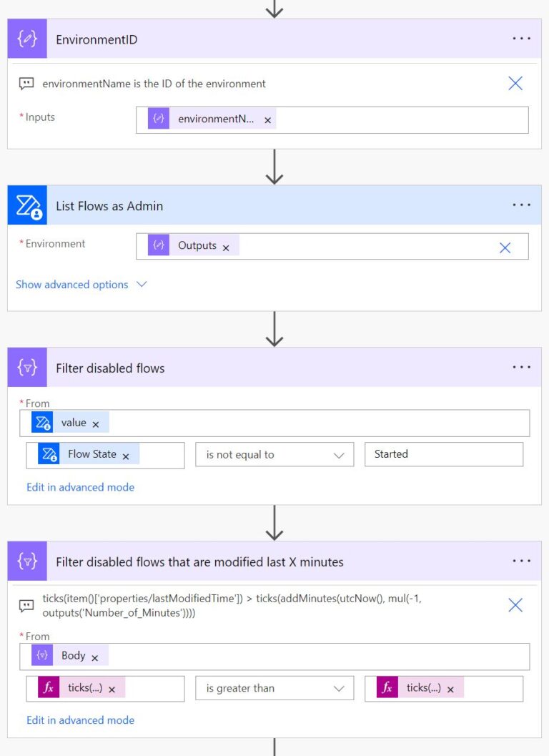The image size is (549, 756).
Task: Click the EnvironmentID compose action icon
Action: pyautogui.click(x=26, y=39)
